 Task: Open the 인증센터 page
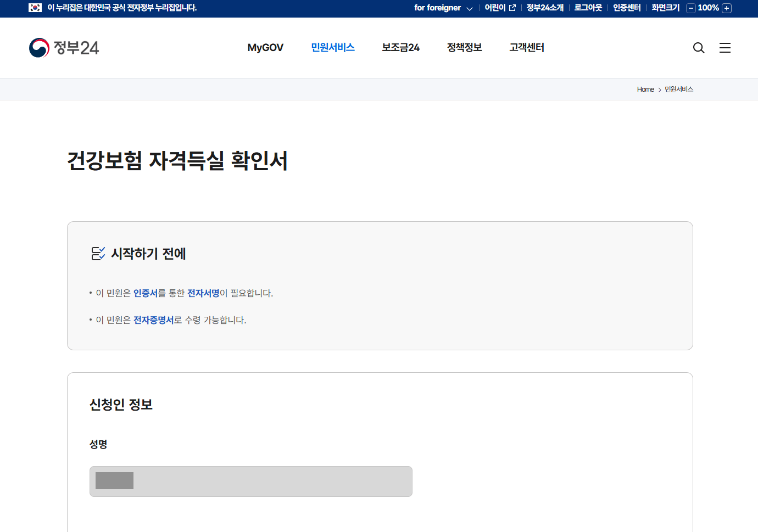pyautogui.click(x=627, y=8)
